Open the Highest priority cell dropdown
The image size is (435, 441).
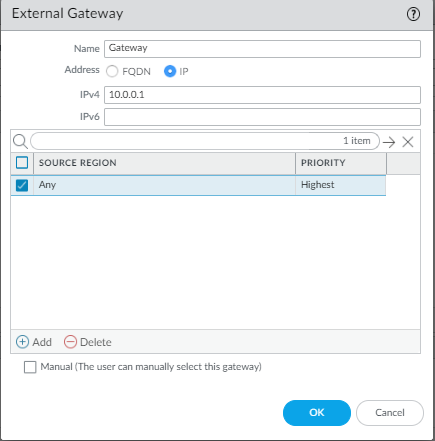340,185
